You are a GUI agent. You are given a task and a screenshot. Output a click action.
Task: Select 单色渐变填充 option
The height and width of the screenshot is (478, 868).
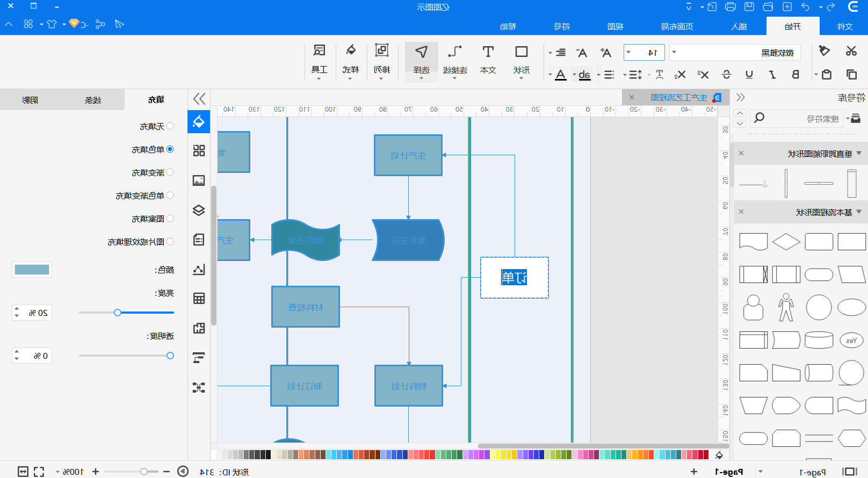click(144, 195)
